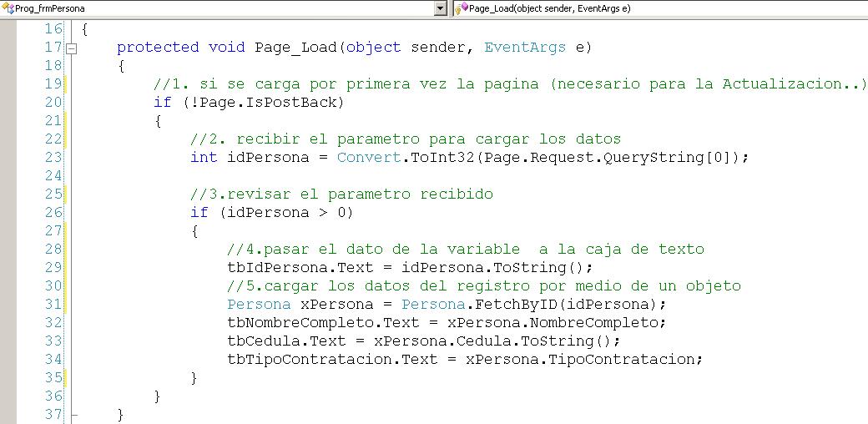Click 'if (!Page.IsPostBack)' statement
Viewport: 868px width, 424px height.
tap(249, 103)
